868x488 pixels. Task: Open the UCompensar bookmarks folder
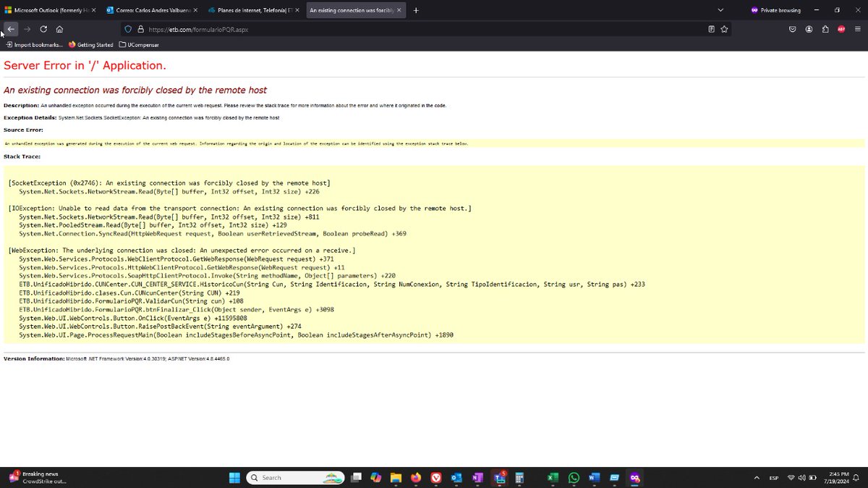pyautogui.click(x=139, y=45)
